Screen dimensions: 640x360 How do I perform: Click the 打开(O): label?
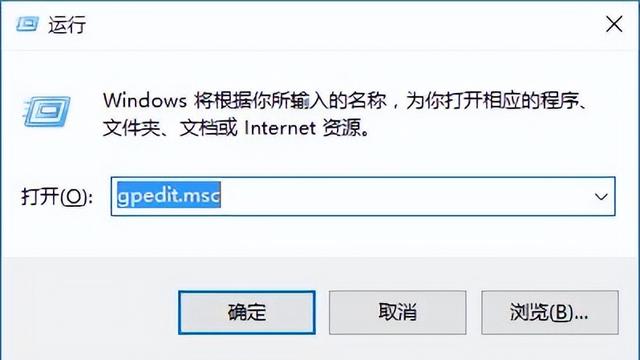[57, 197]
